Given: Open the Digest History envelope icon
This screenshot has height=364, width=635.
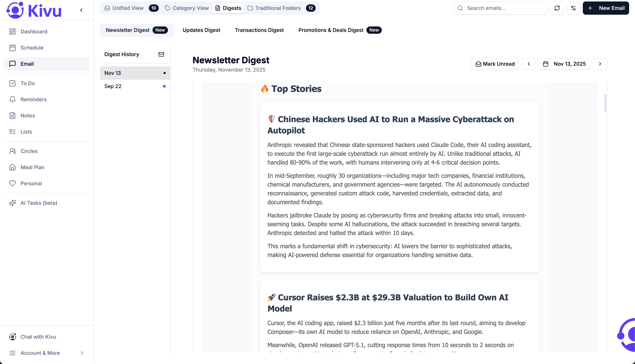Looking at the screenshot, I should pyautogui.click(x=162, y=54).
